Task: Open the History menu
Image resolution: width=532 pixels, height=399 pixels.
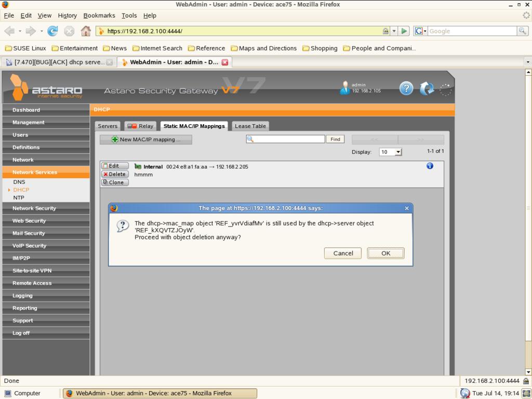Action: [x=67, y=16]
